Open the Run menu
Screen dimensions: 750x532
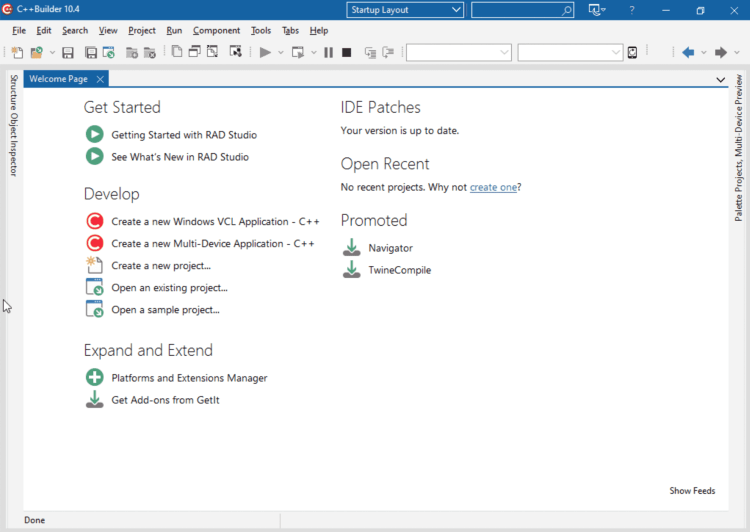[x=174, y=31]
